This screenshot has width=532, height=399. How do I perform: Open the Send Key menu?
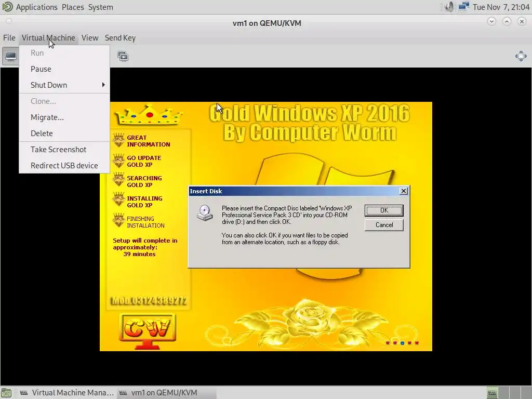(120, 37)
